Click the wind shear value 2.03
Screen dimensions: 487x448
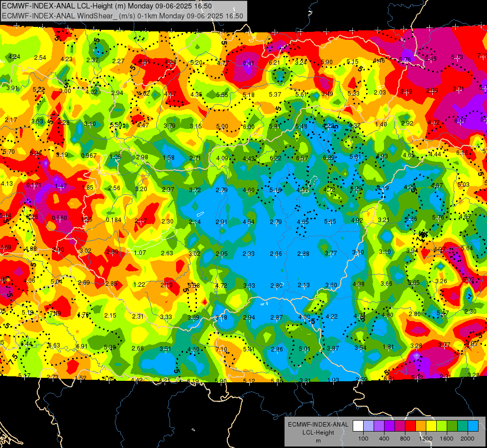click(380, 92)
